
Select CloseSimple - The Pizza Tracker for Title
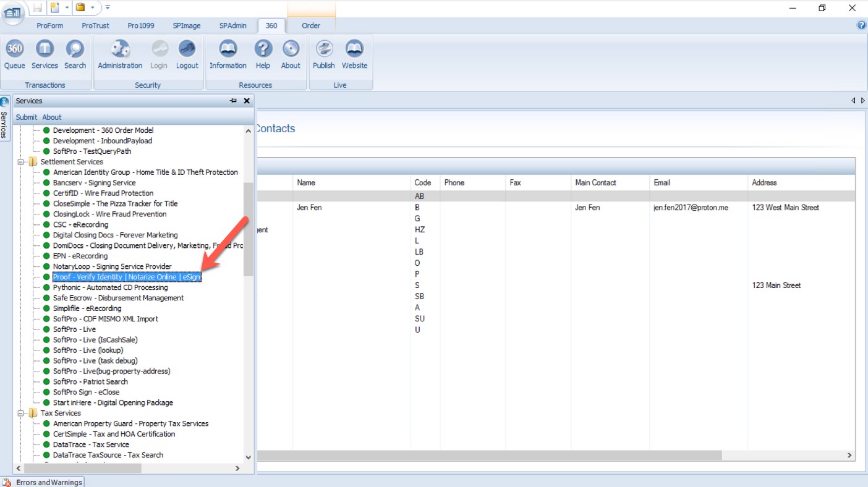click(115, 204)
